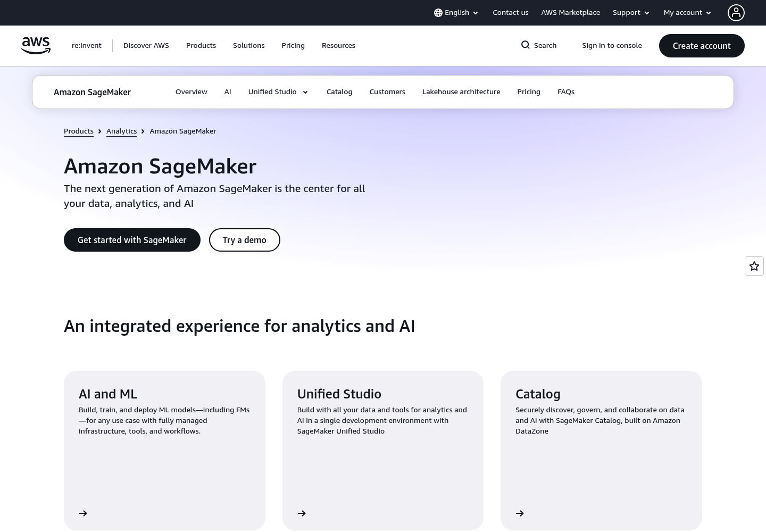The image size is (766, 532).
Task: Click the Unified Studio card arrow
Action: pos(302,513)
